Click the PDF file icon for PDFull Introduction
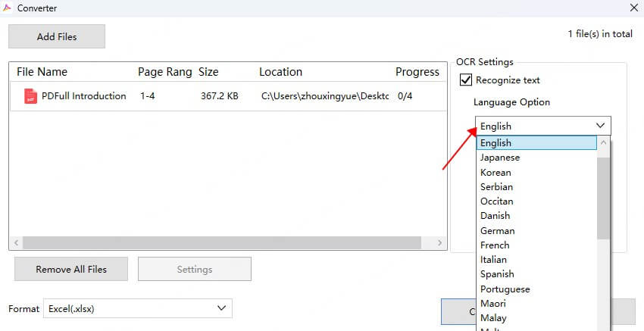 coord(30,96)
